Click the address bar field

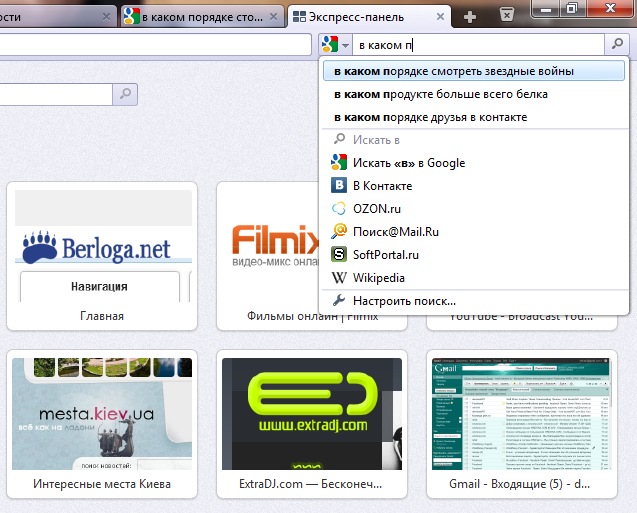(156, 45)
